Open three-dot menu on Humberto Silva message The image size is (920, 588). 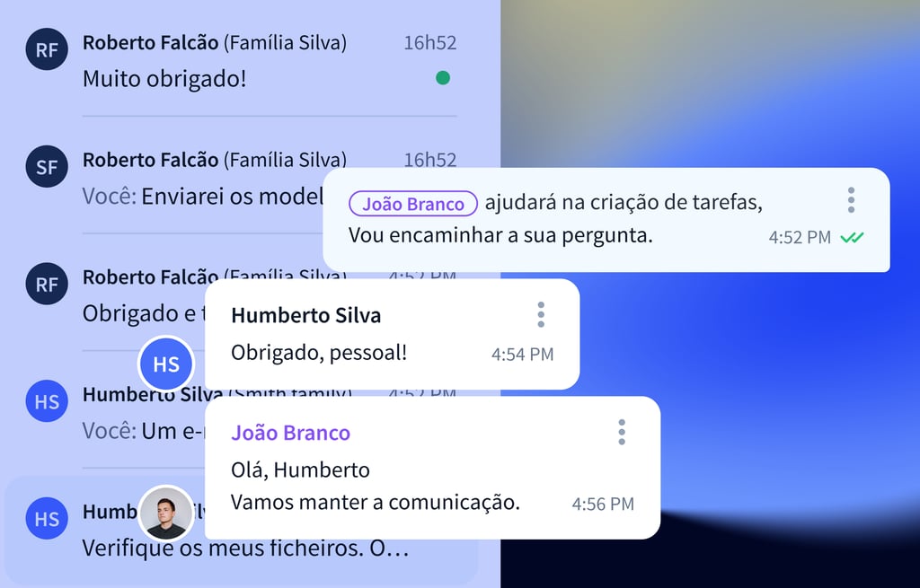click(541, 315)
